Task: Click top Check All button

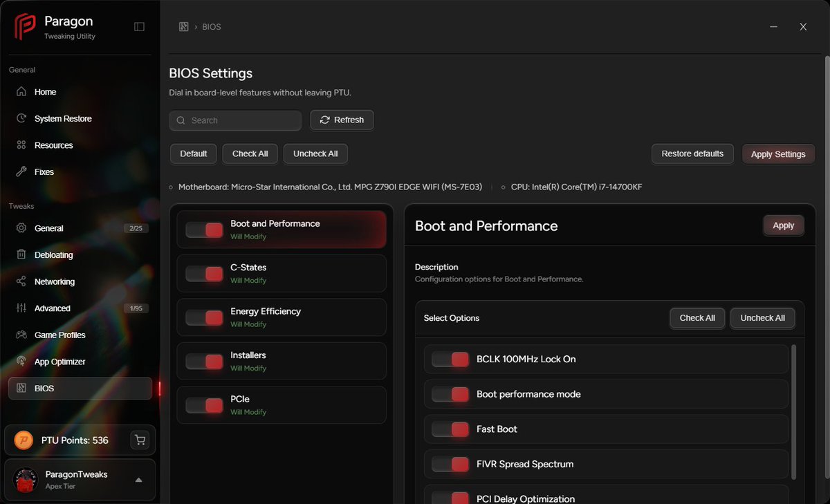Action: [x=250, y=153]
